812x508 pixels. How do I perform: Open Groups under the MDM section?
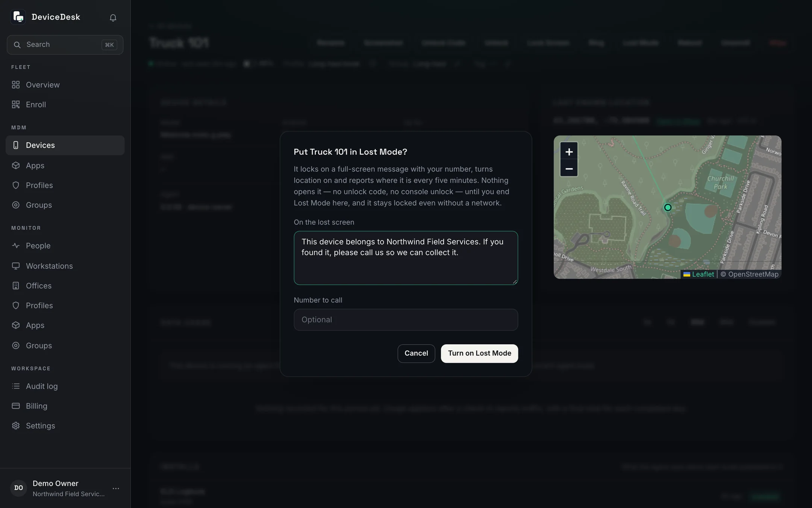pyautogui.click(x=65, y=205)
